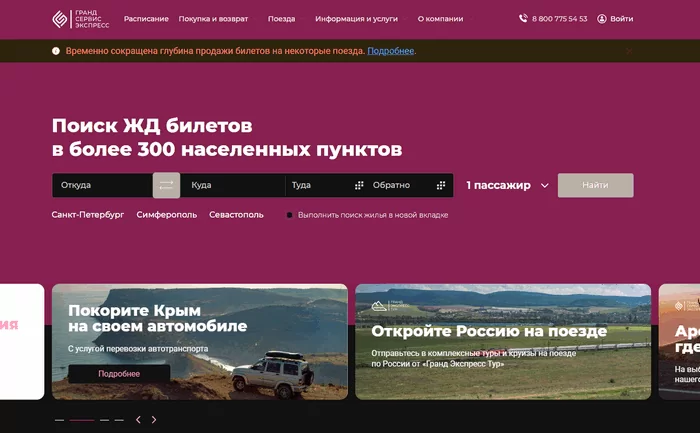
Task: Open the Информация и услуги menu
Action: coord(356,19)
